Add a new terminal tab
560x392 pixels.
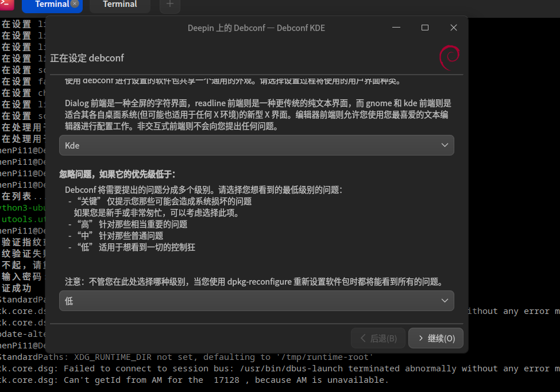pyautogui.click(x=170, y=5)
